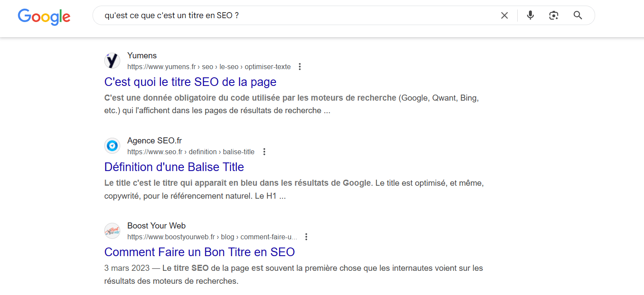
Task: Open "Définition d'une Balise Title" result
Action: [x=174, y=167]
